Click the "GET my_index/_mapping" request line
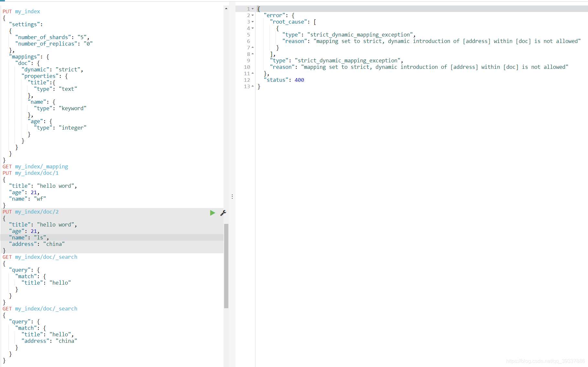The width and height of the screenshot is (588, 367). pyautogui.click(x=35, y=167)
